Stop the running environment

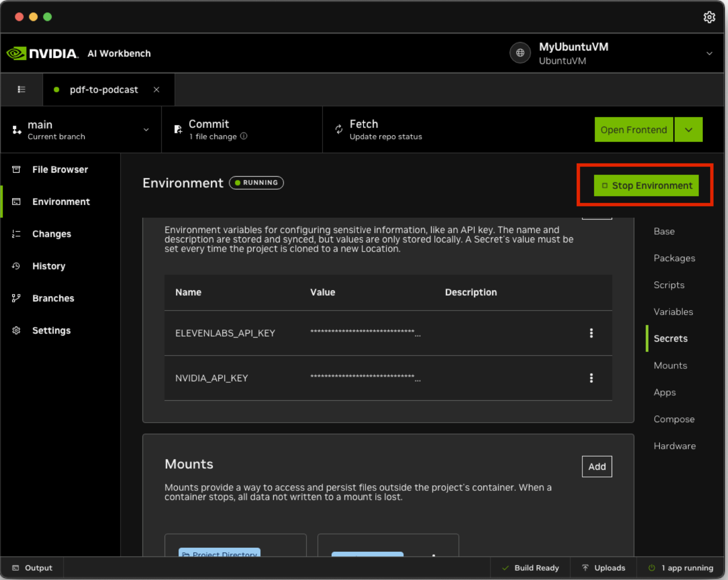click(x=646, y=185)
